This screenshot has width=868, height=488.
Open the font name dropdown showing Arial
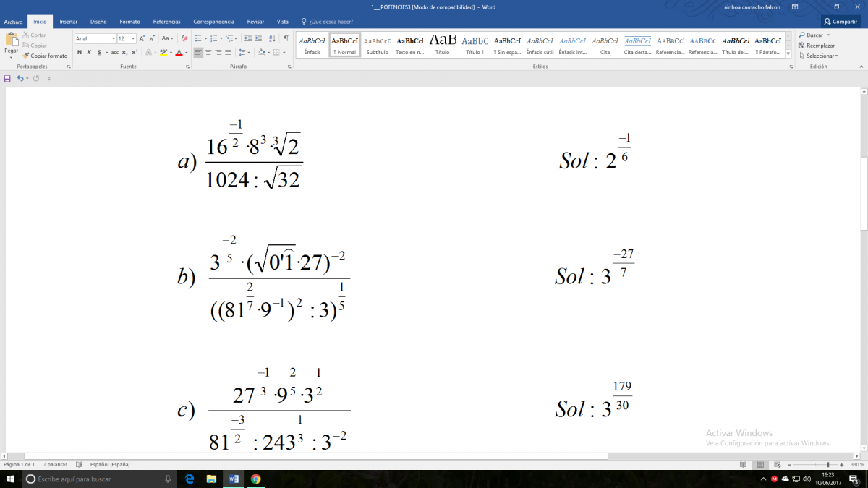click(94, 38)
